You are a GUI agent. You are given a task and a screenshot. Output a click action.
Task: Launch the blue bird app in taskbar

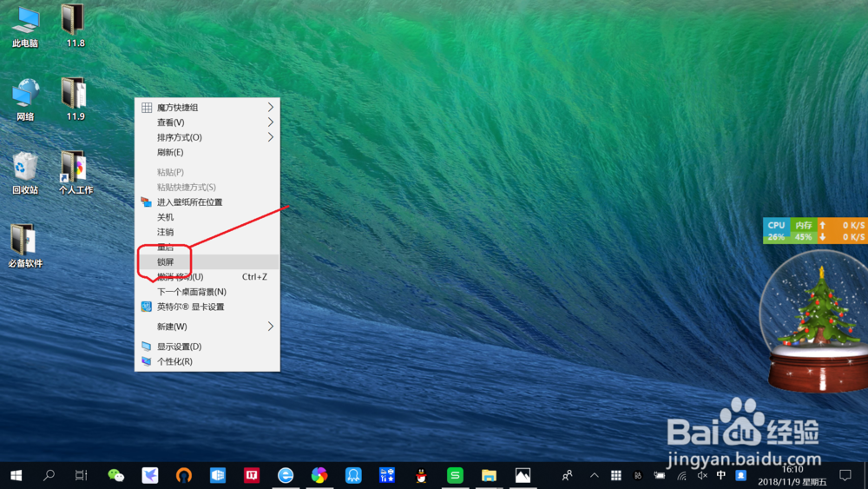coord(149,475)
